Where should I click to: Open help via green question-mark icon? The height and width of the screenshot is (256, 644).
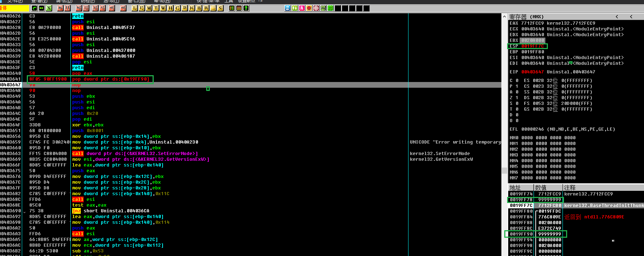[x=246, y=8]
